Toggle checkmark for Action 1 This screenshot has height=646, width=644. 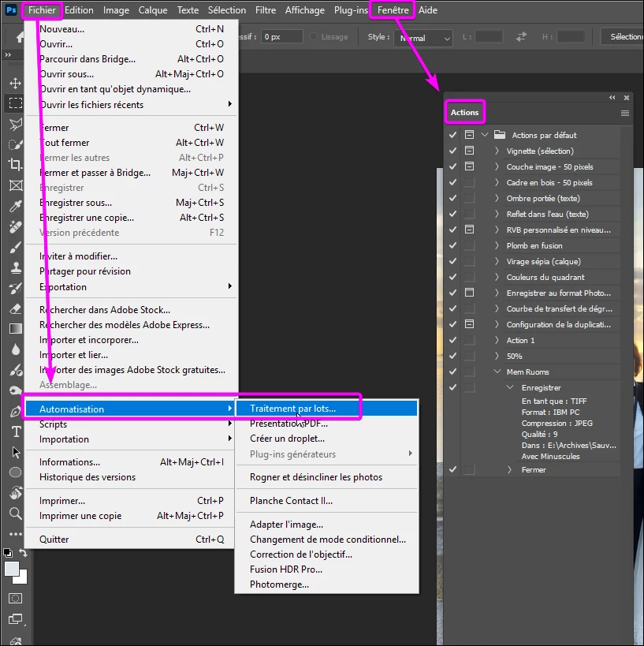point(452,340)
